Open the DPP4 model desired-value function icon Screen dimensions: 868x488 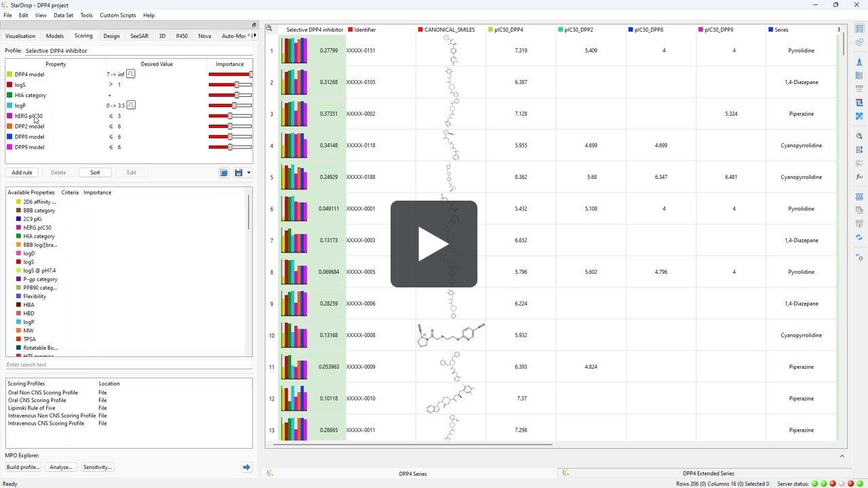131,74
